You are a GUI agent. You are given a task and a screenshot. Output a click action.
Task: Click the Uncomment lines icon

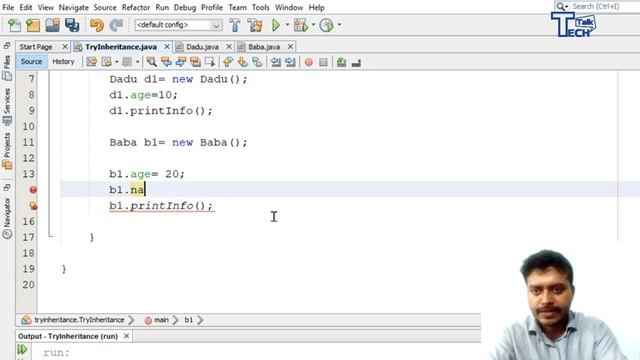pyautogui.click(x=356, y=62)
